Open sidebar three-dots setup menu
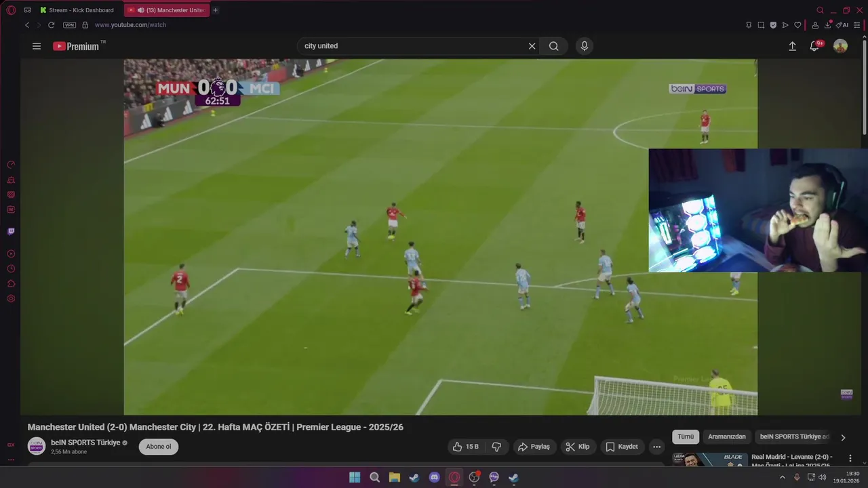The height and width of the screenshot is (488, 868). (x=11, y=460)
